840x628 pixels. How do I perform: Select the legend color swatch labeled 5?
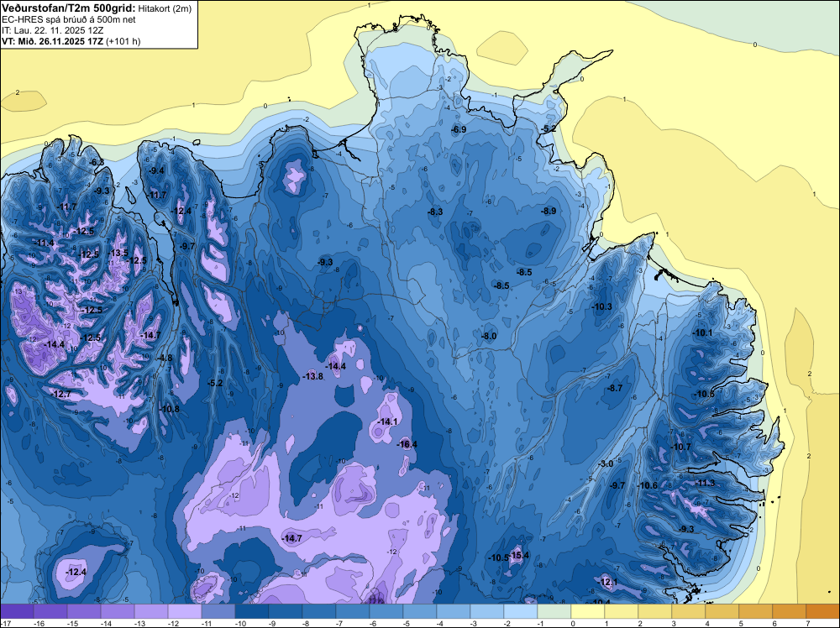755,611
